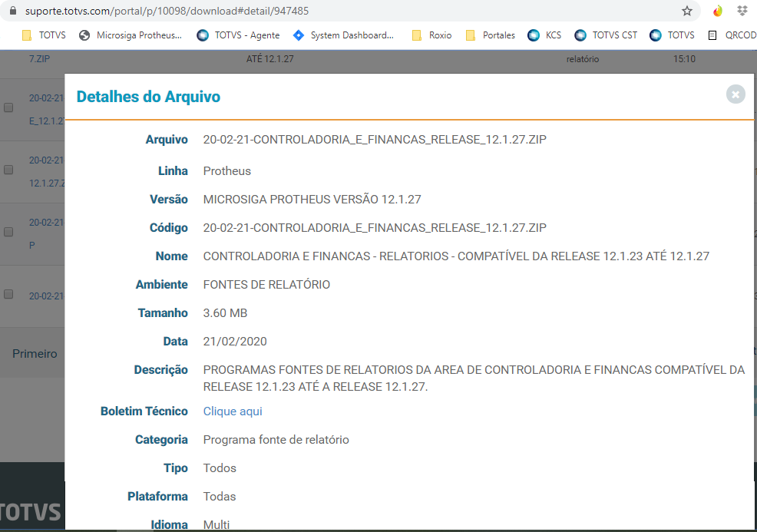Open the Microsiga Protheus bookmark
757x532 pixels.
click(131, 35)
